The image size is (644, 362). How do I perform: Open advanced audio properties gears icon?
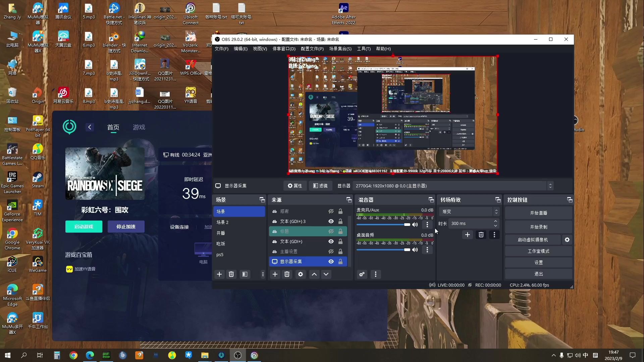(362, 274)
